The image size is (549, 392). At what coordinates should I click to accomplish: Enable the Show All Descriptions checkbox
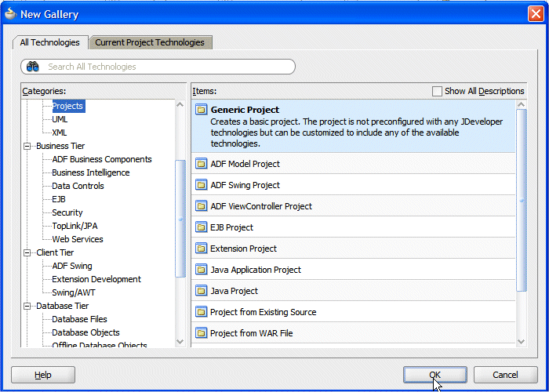tap(437, 92)
